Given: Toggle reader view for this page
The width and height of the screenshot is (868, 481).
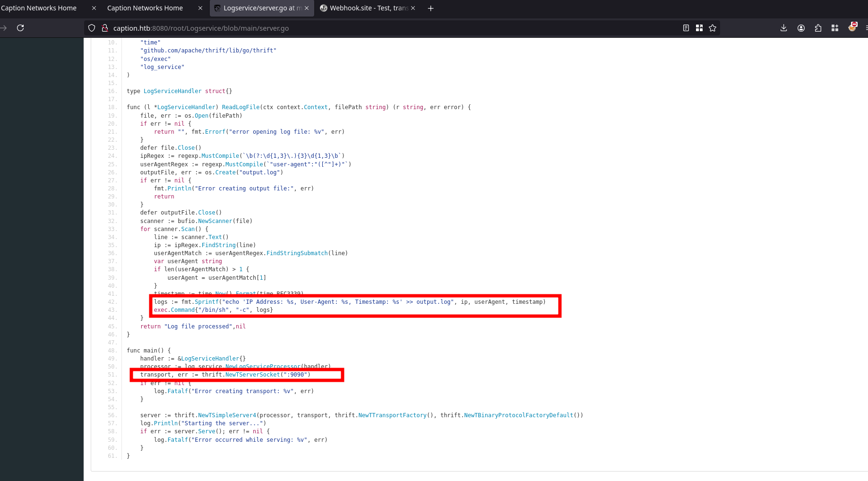Looking at the screenshot, I should (x=686, y=28).
